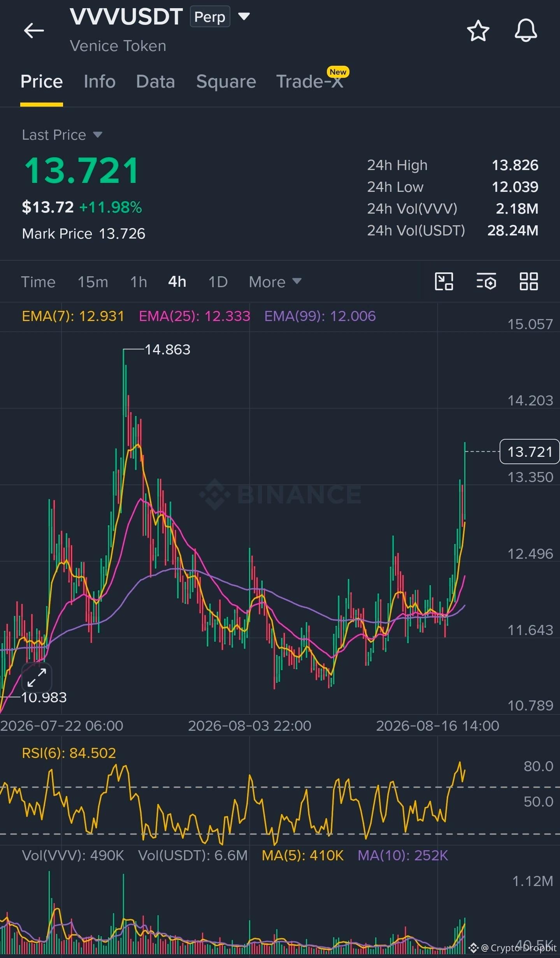560x958 pixels.
Task: Tap the EMA(7): 12.931 indicator label
Action: tap(73, 316)
